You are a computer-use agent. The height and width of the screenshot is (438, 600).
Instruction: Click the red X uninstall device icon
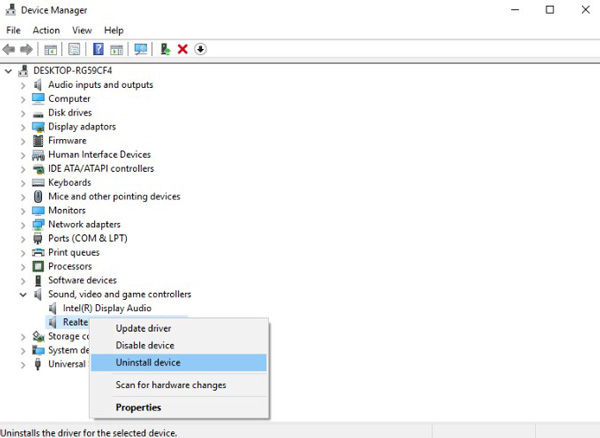click(183, 49)
